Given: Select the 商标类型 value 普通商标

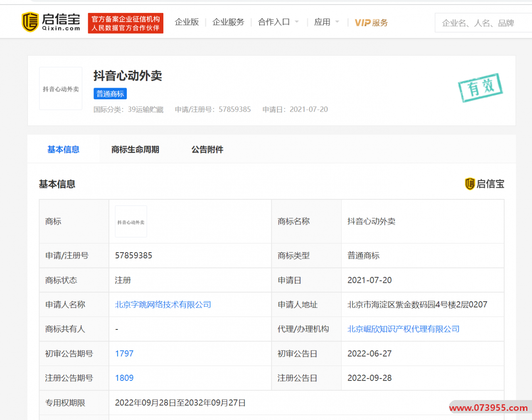Looking at the screenshot, I should pyautogui.click(x=364, y=255).
